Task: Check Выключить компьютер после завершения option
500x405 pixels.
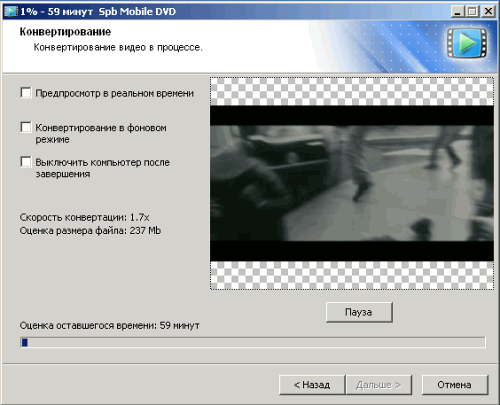Action: (x=26, y=162)
